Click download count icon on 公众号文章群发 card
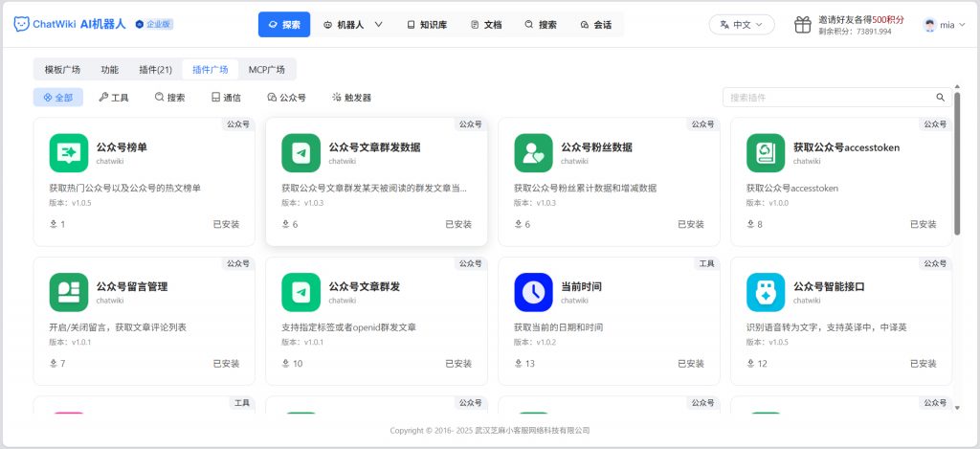The image size is (980, 449). [285, 364]
